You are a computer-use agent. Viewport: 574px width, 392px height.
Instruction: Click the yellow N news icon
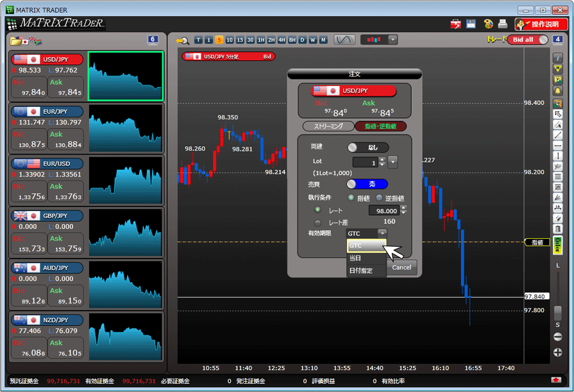pyautogui.click(x=557, y=69)
